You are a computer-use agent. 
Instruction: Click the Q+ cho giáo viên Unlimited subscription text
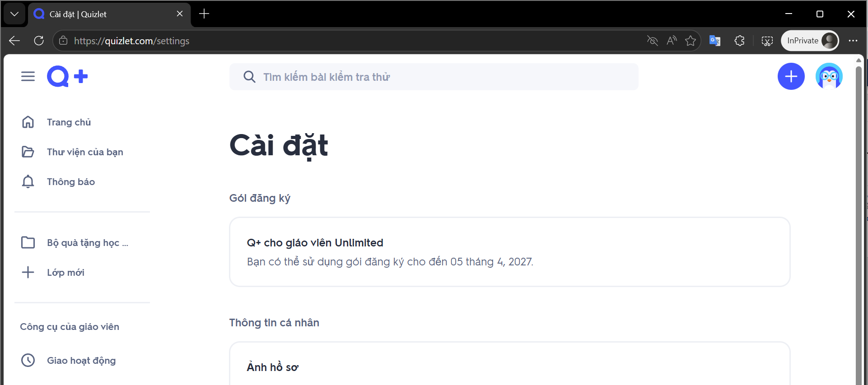pyautogui.click(x=315, y=243)
